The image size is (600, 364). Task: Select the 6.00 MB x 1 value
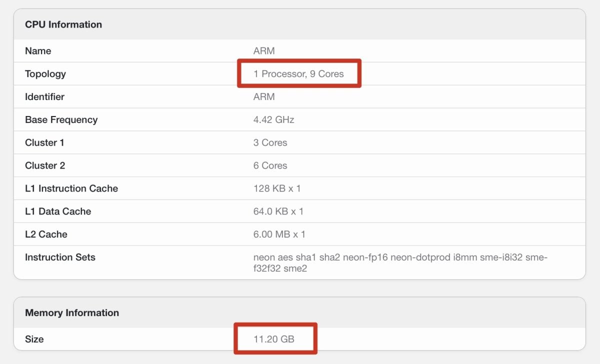pyautogui.click(x=279, y=234)
